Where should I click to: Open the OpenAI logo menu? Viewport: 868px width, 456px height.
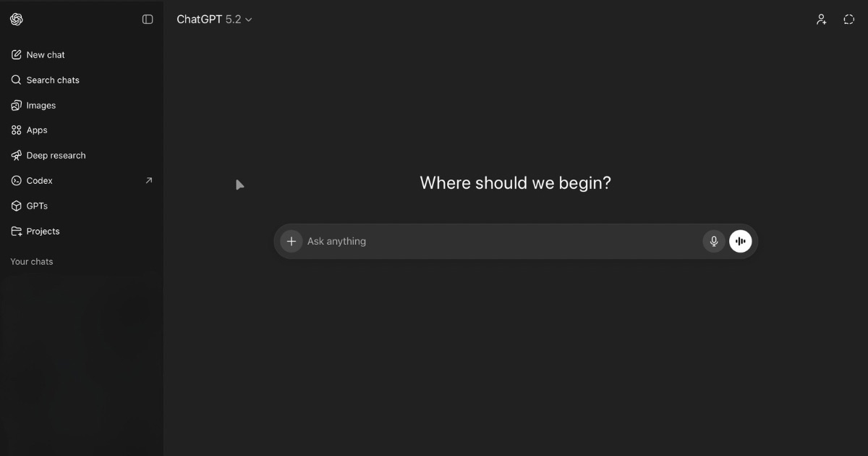pyautogui.click(x=16, y=19)
